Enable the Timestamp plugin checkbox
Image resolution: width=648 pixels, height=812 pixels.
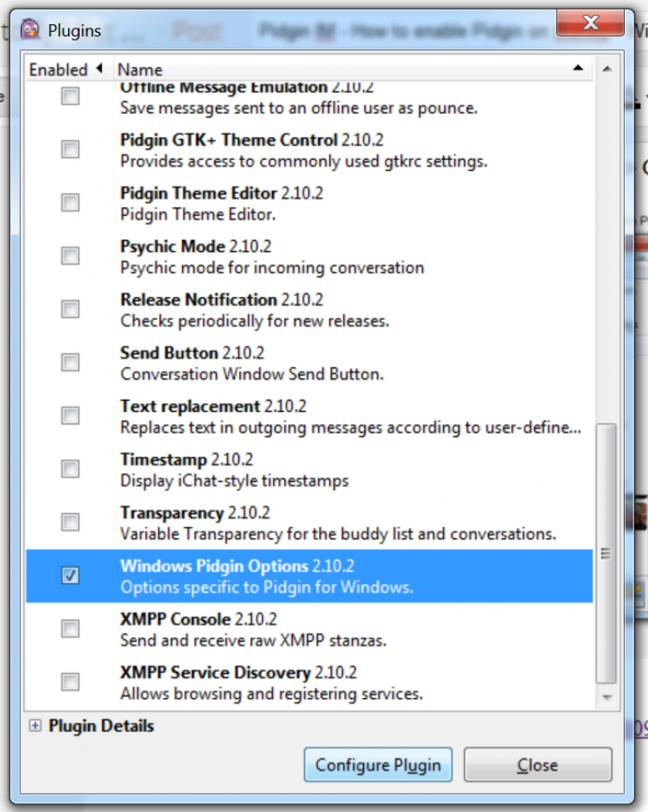pos(70,469)
